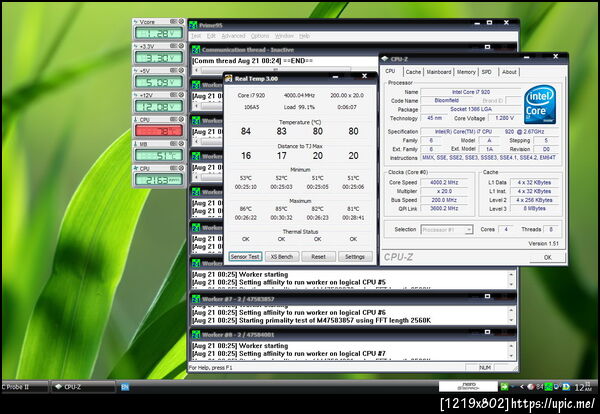Hide the red CPU temperature widget via close icon

181,119
